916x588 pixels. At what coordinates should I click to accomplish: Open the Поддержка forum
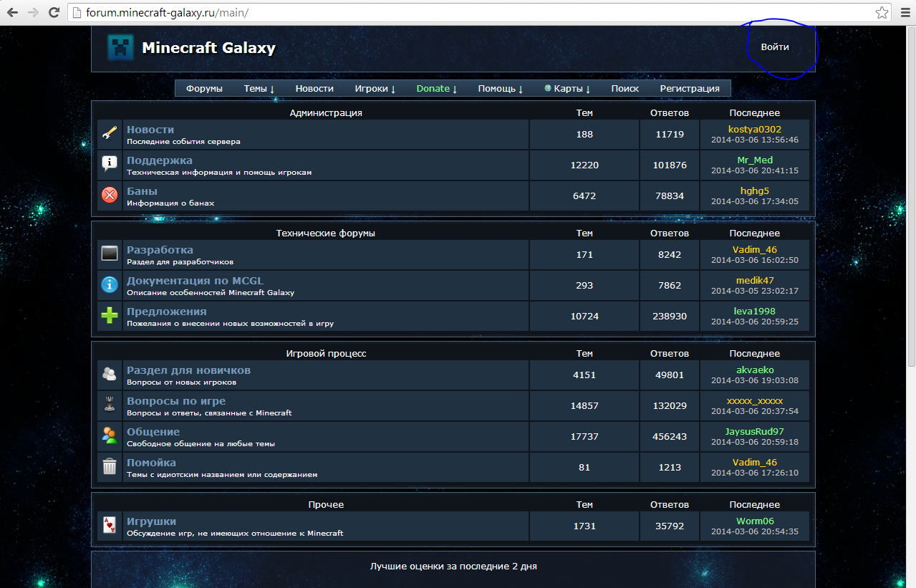160,160
